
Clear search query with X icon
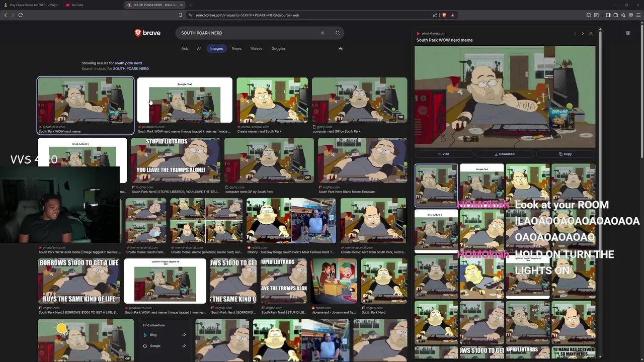point(323,33)
